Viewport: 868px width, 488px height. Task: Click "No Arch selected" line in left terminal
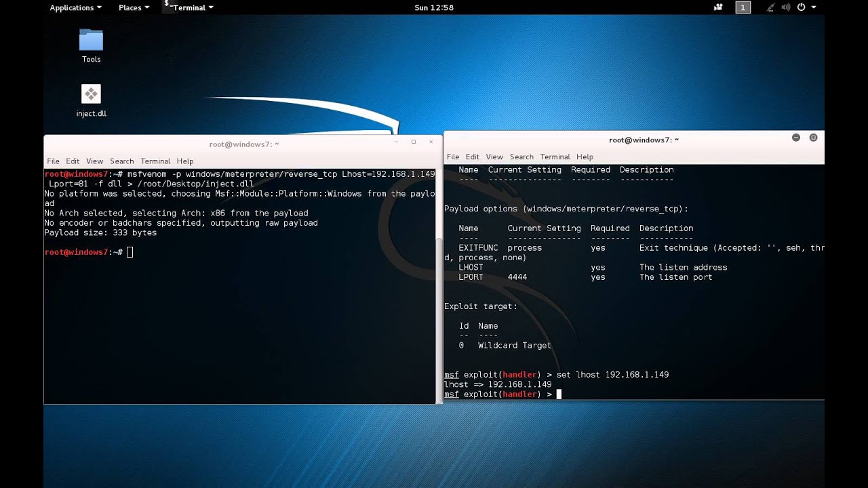pyautogui.click(x=176, y=213)
